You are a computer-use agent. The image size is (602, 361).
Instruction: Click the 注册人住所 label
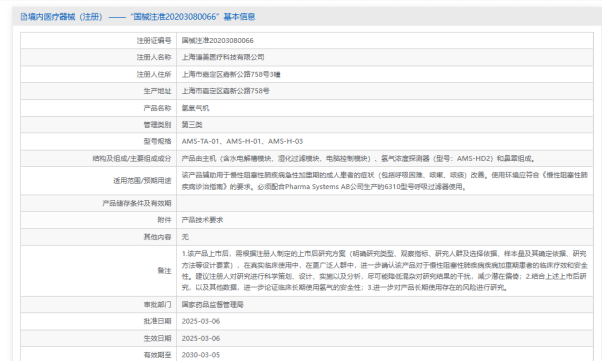154,74
